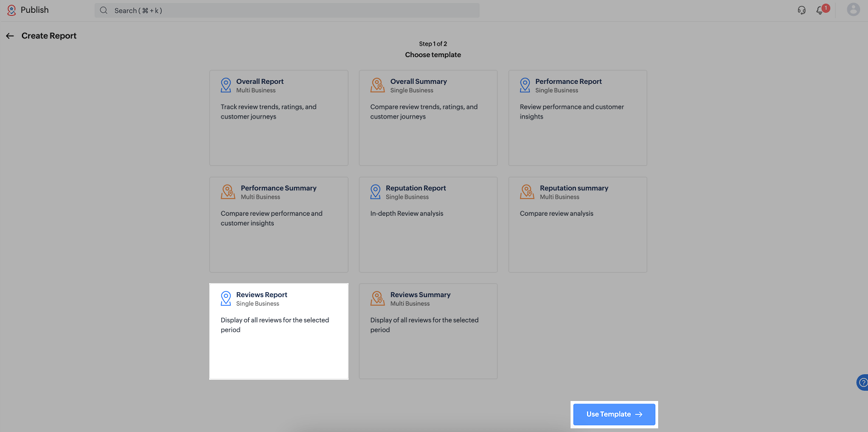Click the search magnifier icon

point(103,10)
